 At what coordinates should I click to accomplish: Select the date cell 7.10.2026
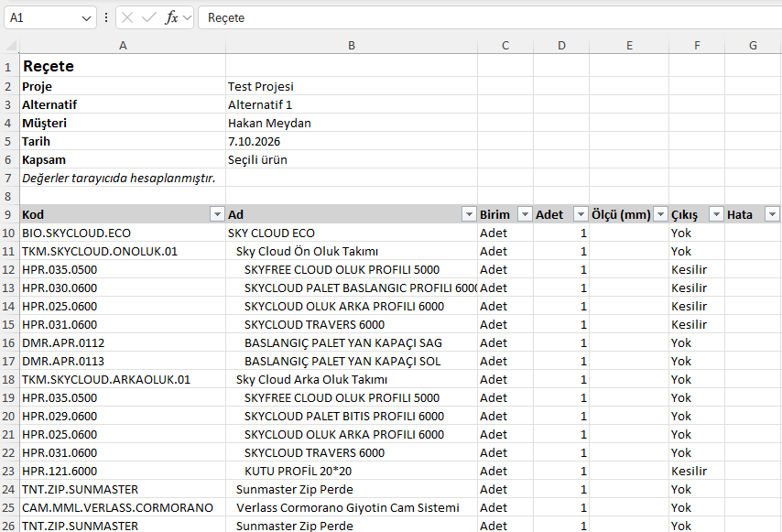point(352,142)
